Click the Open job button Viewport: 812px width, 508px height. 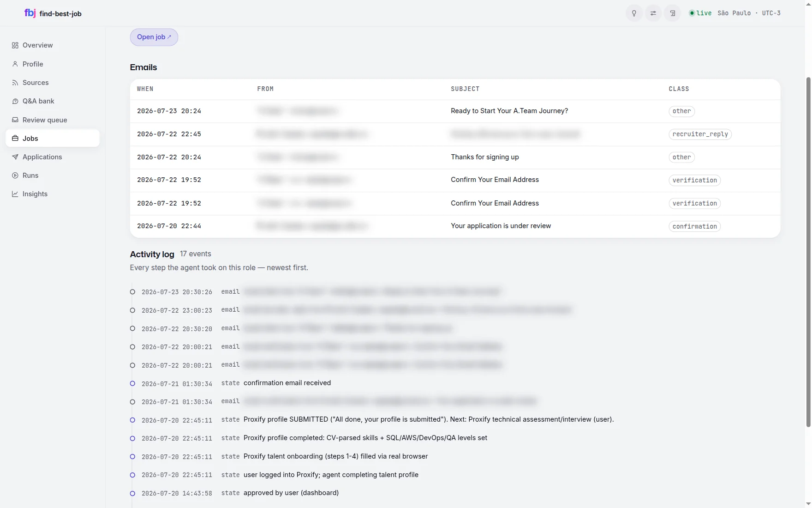coord(154,37)
